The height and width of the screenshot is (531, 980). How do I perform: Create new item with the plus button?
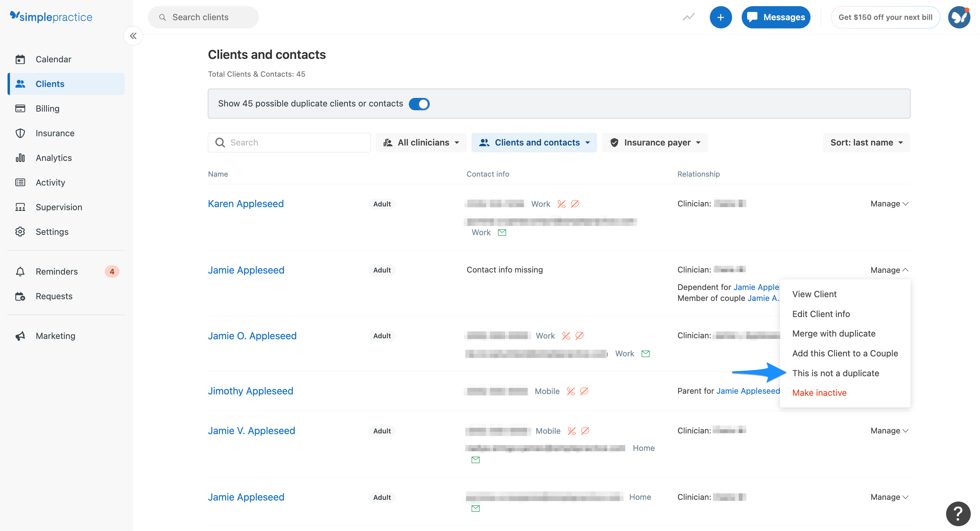tap(720, 17)
